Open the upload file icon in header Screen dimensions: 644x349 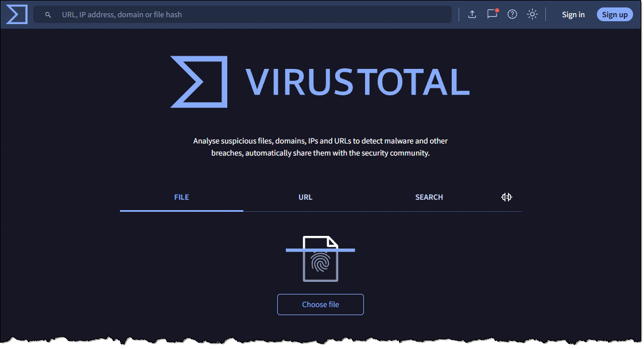[472, 14]
